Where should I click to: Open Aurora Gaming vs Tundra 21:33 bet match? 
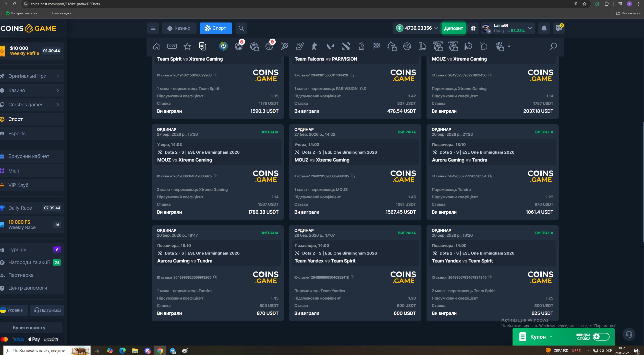point(459,160)
